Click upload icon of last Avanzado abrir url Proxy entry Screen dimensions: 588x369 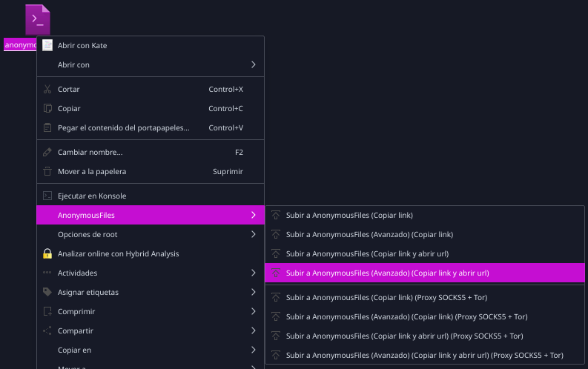[276, 355]
